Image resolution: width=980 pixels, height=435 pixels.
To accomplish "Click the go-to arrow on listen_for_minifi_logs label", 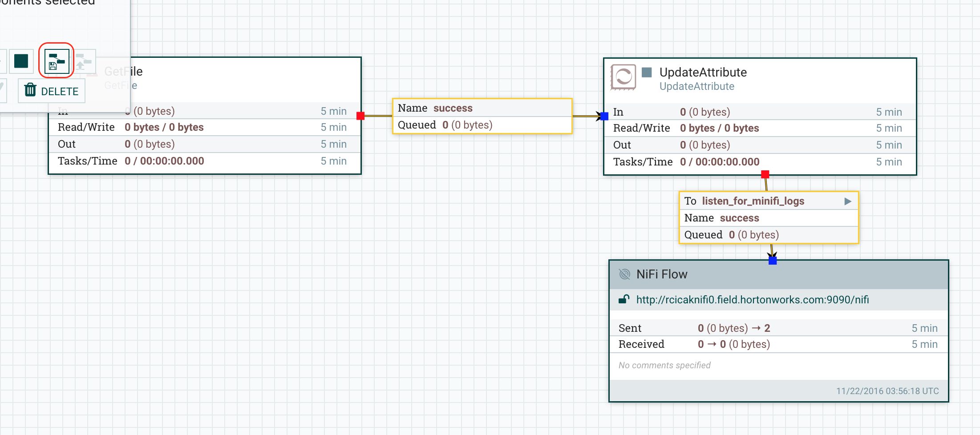I will tap(847, 201).
